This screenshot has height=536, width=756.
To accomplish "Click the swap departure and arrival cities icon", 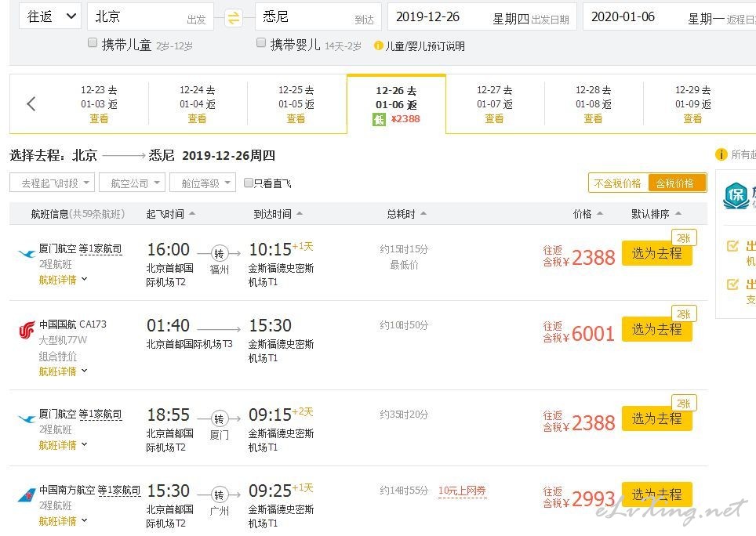I will 234,17.
